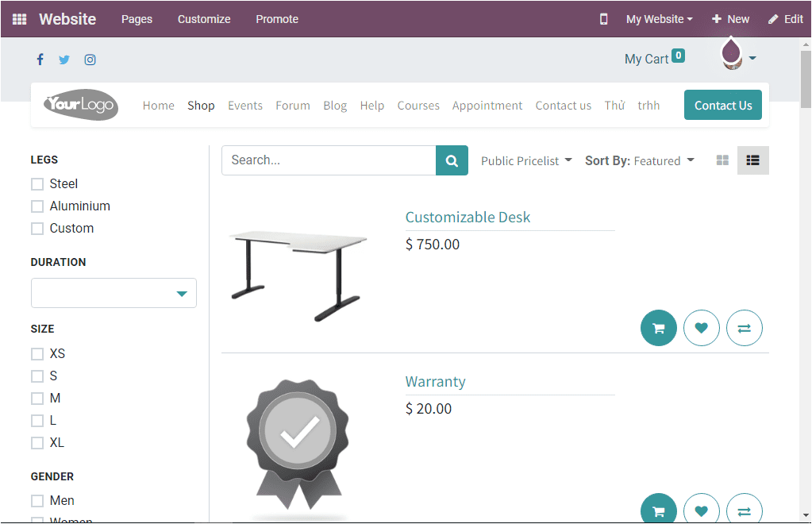Screen dimensions: 812x524
Task: Add Warranty to wishlist via heart icon
Action: 701,511
